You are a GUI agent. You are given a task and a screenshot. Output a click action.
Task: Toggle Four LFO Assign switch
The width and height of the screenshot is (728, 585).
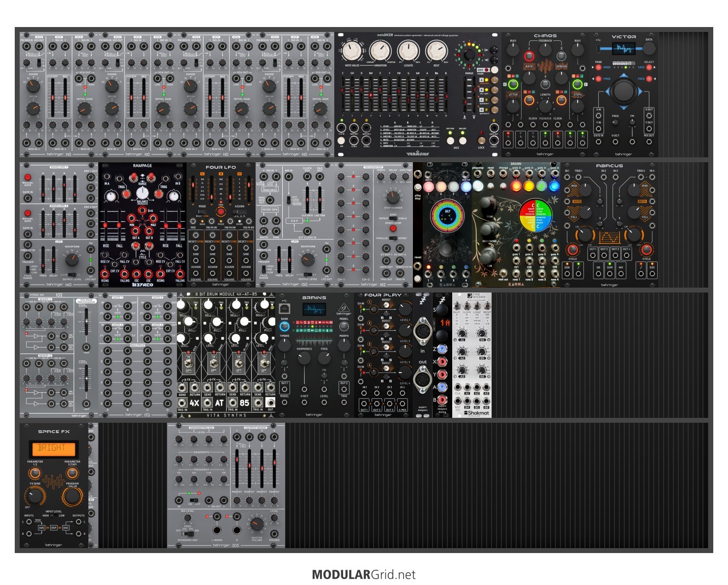(239, 211)
